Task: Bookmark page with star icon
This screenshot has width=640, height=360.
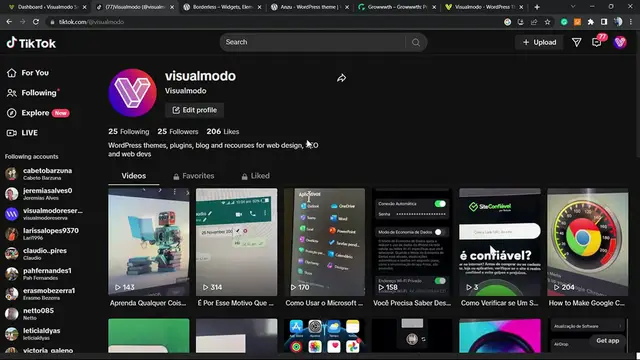Action: pos(547,22)
